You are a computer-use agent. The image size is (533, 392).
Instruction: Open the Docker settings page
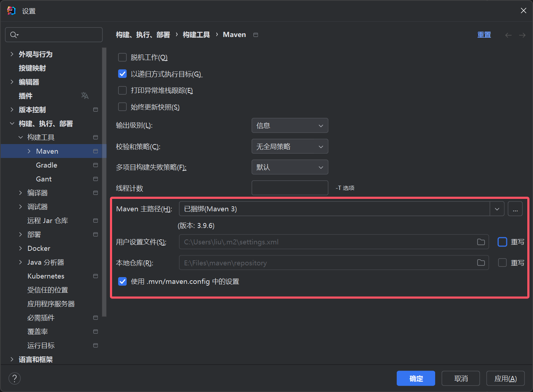tap(39, 248)
